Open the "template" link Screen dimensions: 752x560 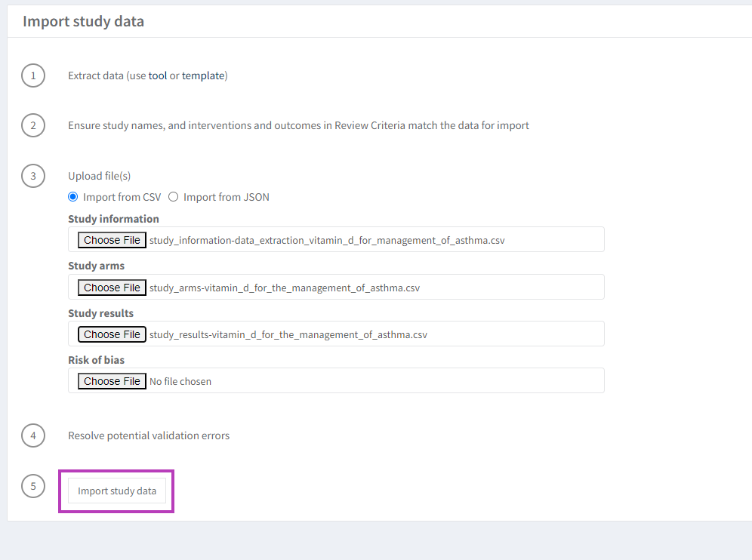[202, 75]
